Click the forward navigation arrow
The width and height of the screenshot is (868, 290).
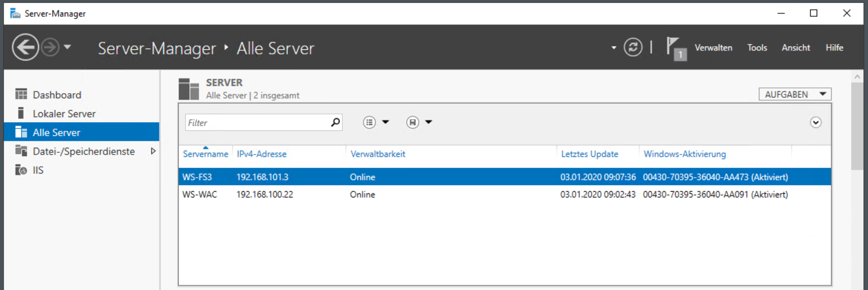[x=50, y=47]
